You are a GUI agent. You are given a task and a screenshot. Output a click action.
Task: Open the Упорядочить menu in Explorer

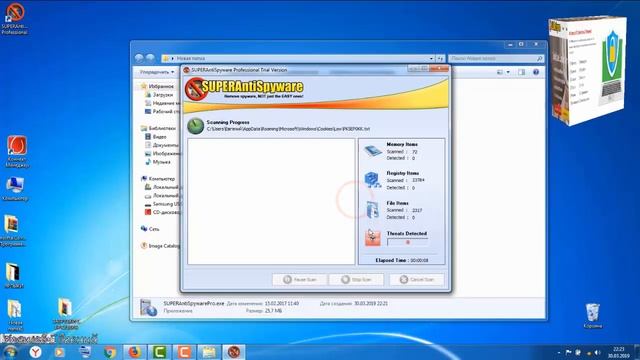coord(157,72)
